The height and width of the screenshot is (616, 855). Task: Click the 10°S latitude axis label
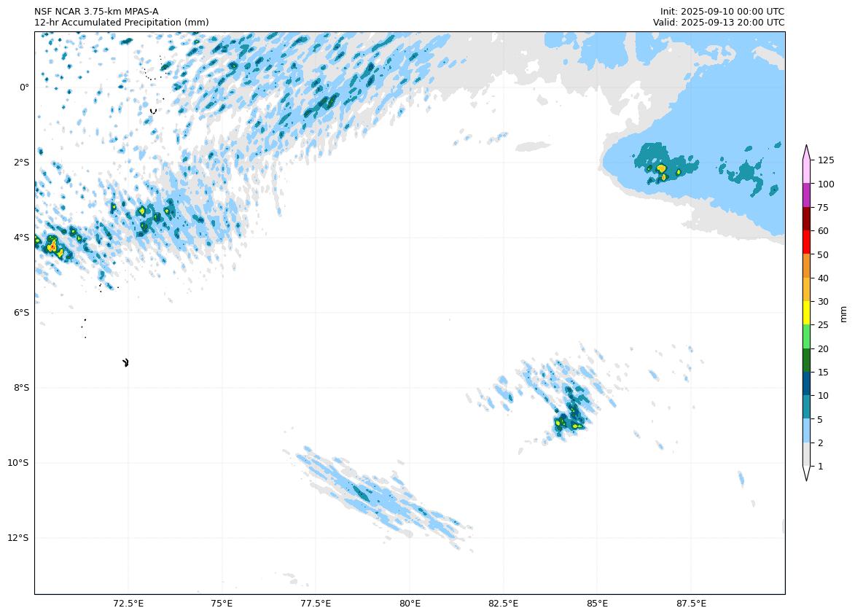[18, 463]
